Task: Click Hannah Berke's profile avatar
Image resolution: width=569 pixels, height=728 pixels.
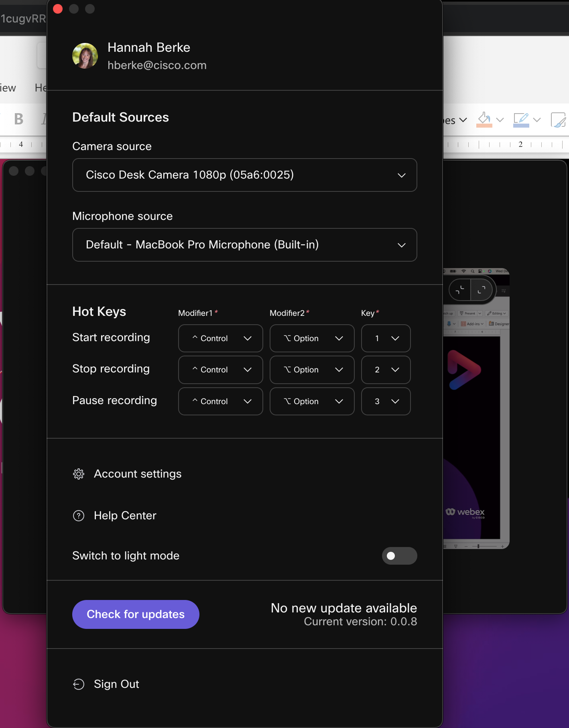Action: tap(85, 56)
